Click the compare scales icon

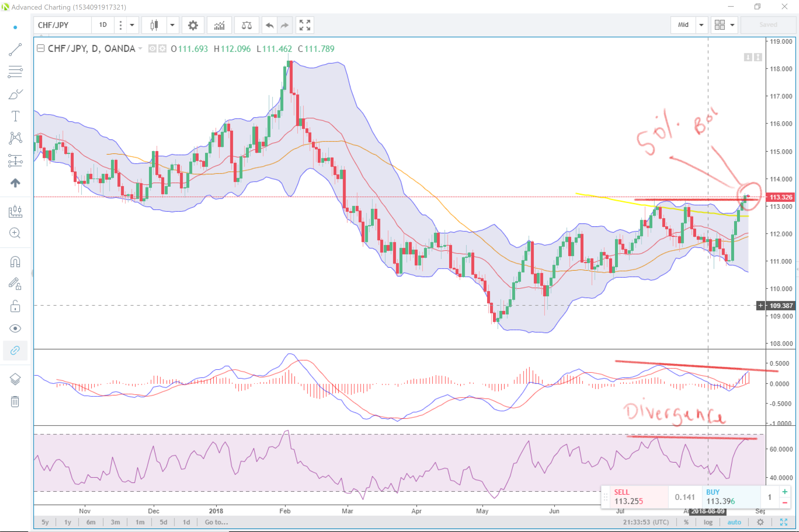point(247,25)
